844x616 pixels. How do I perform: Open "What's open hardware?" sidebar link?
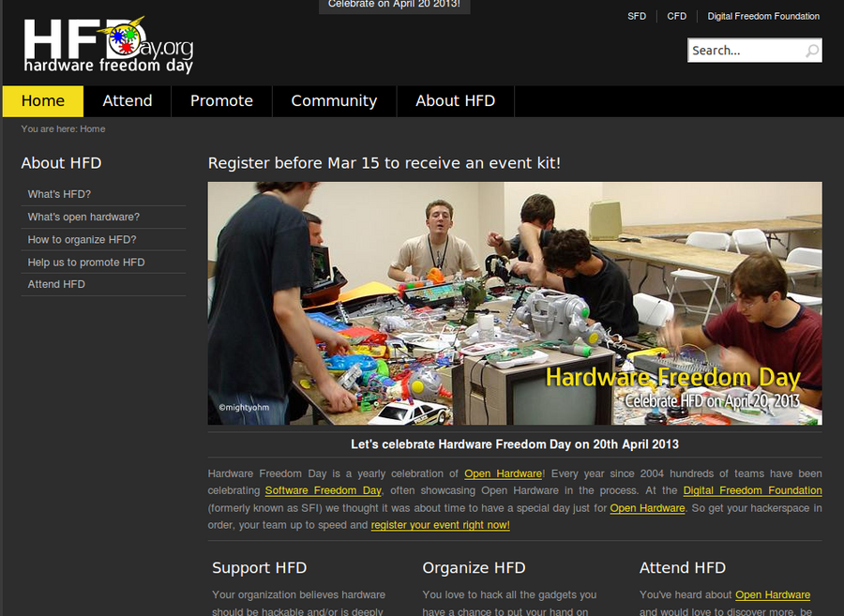click(83, 217)
